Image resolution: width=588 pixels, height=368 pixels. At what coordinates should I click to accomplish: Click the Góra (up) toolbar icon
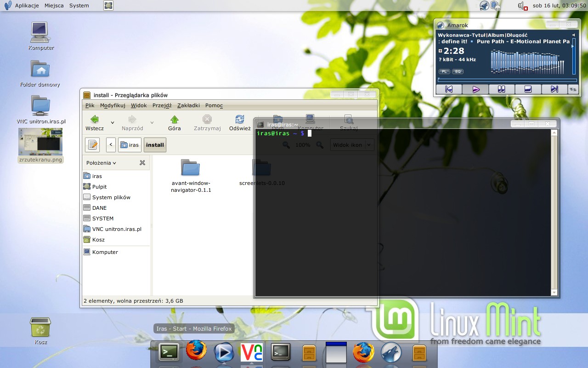coord(175,120)
